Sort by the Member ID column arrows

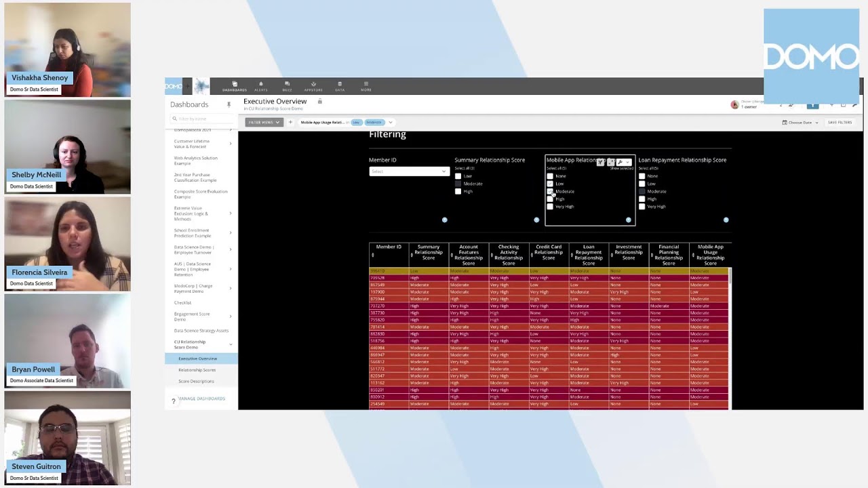pos(372,256)
